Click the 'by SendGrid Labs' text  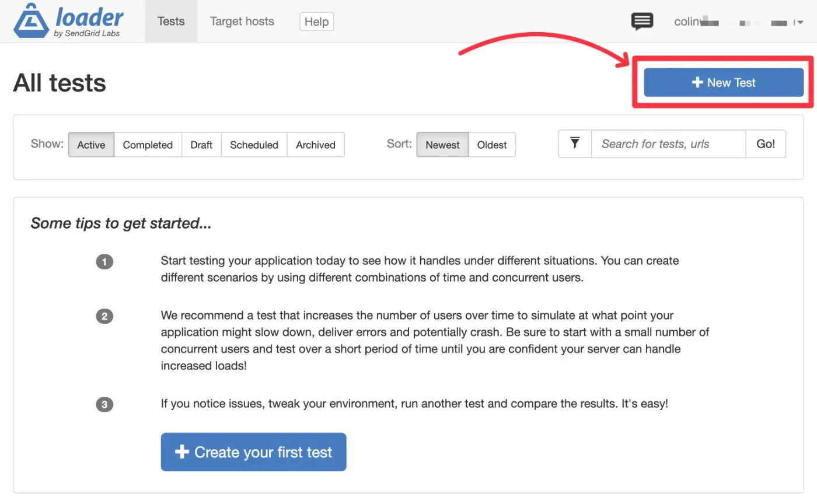(x=86, y=33)
